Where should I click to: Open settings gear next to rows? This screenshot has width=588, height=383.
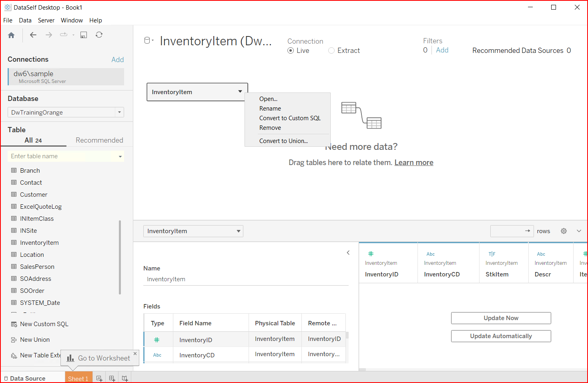(x=564, y=231)
